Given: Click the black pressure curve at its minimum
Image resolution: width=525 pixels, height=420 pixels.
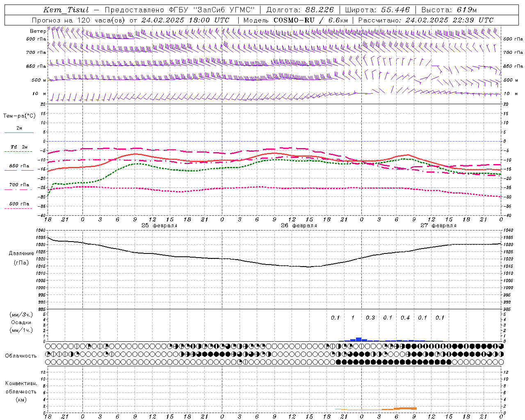Looking at the screenshot, I should click(x=309, y=267).
